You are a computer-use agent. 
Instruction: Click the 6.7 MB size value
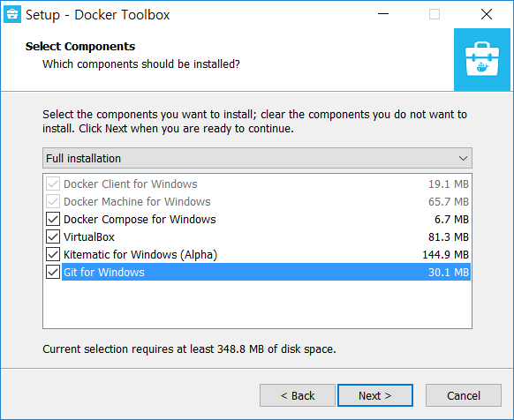[451, 219]
